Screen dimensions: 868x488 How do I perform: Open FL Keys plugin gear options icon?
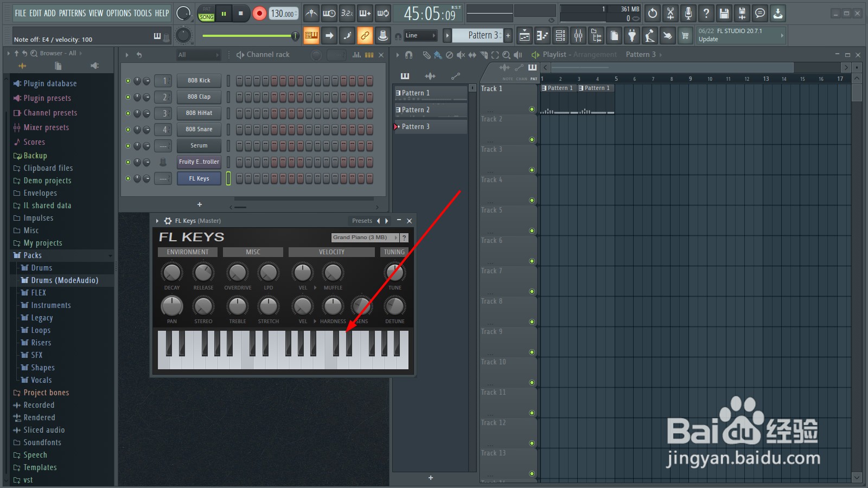click(168, 221)
